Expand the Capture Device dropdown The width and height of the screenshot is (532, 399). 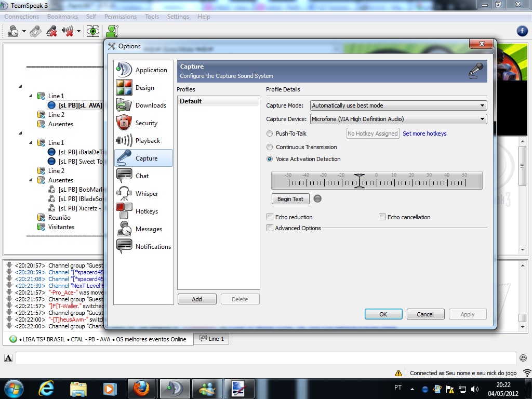[398, 119]
